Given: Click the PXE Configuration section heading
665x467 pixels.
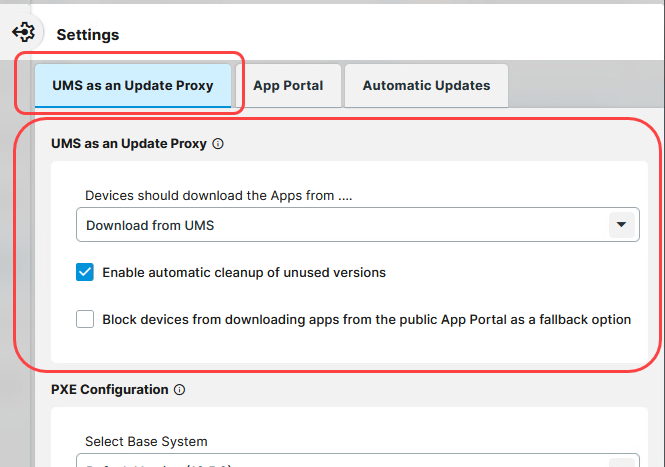Looking at the screenshot, I should pyautogui.click(x=110, y=390).
